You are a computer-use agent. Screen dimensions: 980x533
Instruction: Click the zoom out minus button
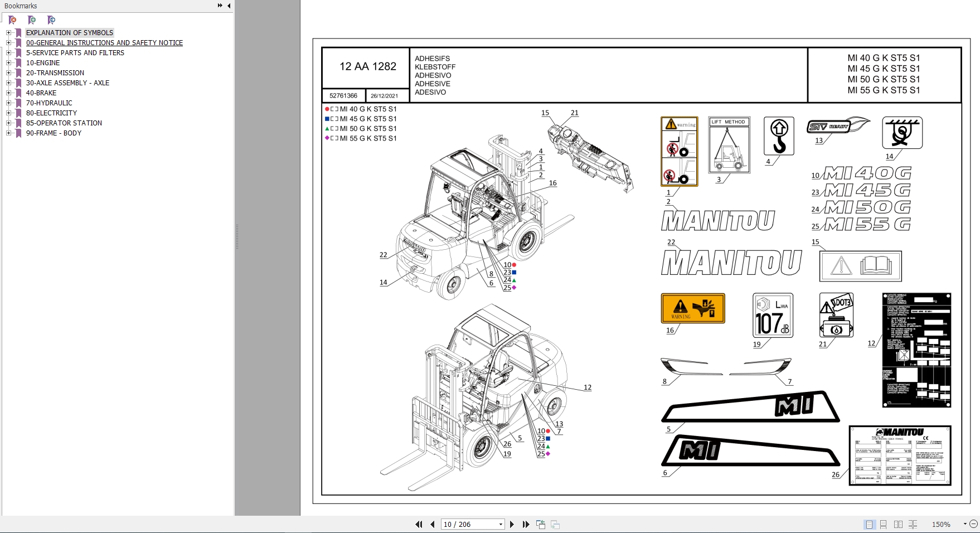coord(973,524)
